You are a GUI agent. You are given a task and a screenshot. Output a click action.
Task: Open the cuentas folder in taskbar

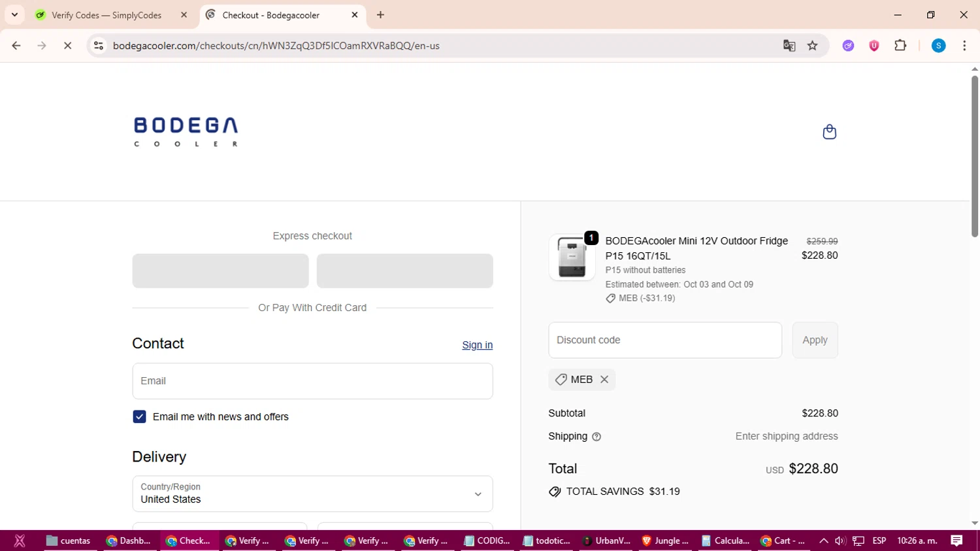(69, 541)
